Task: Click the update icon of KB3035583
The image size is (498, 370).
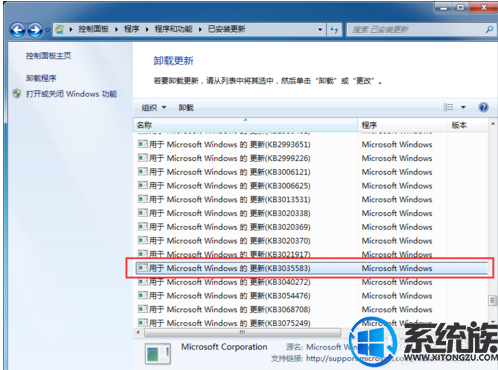Action: coord(143,268)
